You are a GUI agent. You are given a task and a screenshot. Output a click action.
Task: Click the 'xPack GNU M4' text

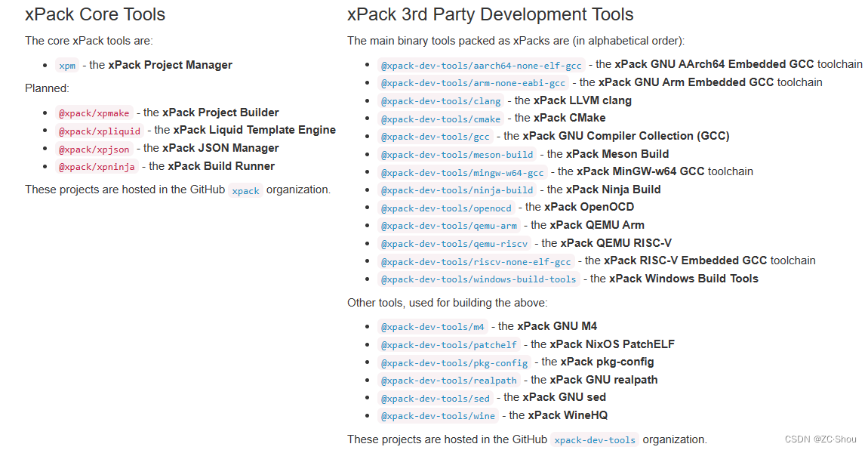tap(557, 327)
